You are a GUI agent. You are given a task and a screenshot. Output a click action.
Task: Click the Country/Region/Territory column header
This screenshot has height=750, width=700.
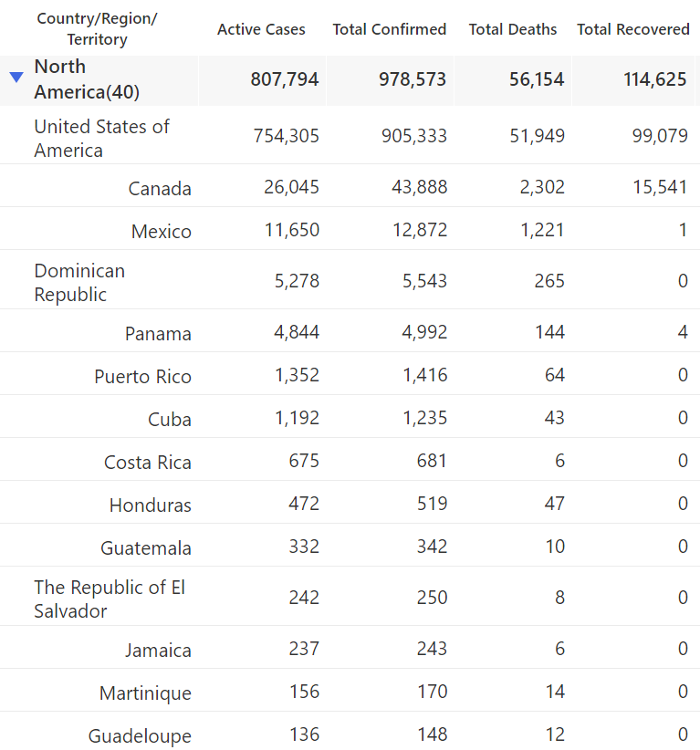[x=97, y=28]
